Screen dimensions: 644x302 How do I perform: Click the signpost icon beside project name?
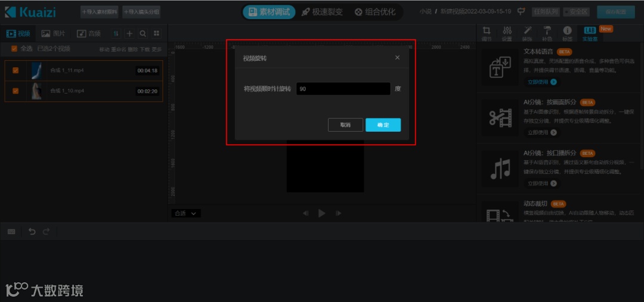521,11
